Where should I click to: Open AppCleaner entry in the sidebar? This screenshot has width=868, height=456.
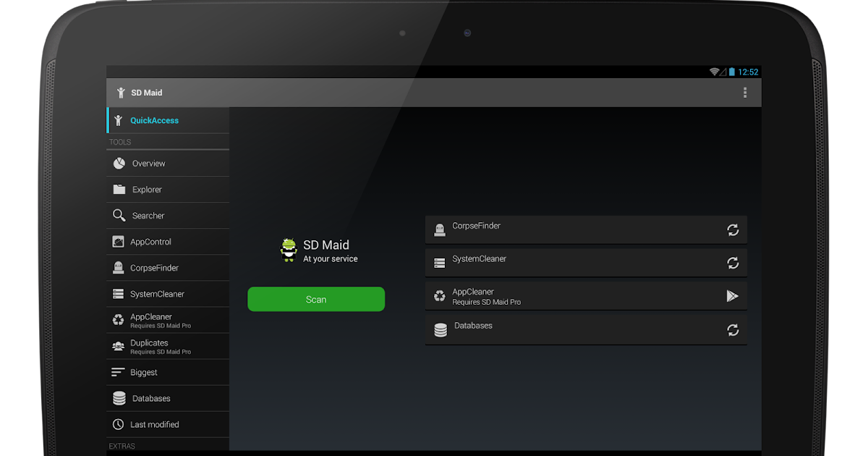(x=168, y=320)
